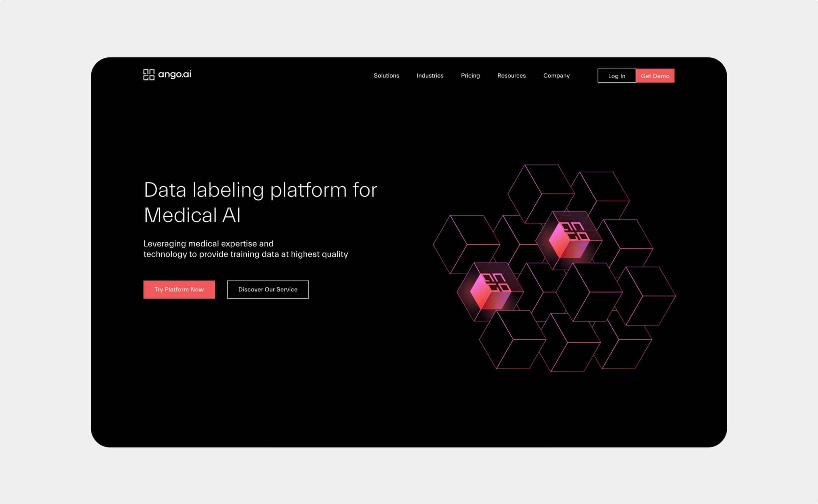Open the Solutions menu
The width and height of the screenshot is (818, 504).
[x=386, y=76]
